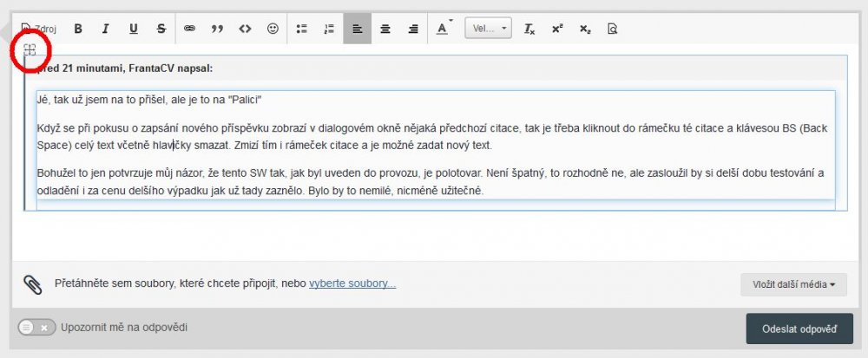Insert a numbered list
Screen dimensions: 868x358
[329, 29]
